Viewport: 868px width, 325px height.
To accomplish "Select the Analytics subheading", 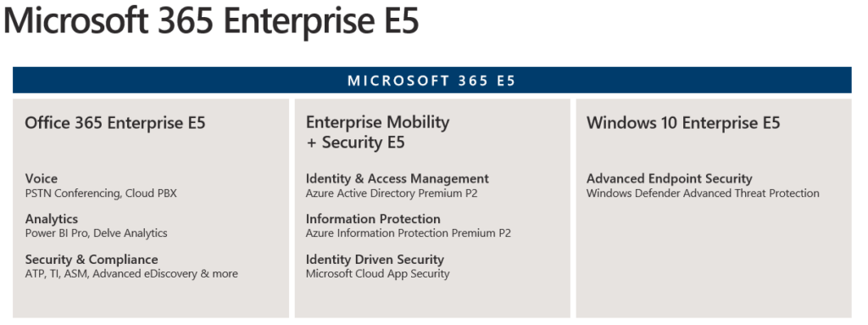I will click(x=52, y=219).
